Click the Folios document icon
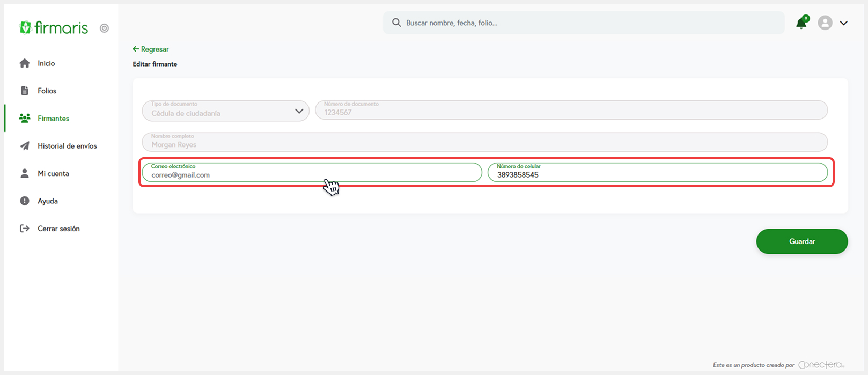868x375 pixels. pos(25,91)
